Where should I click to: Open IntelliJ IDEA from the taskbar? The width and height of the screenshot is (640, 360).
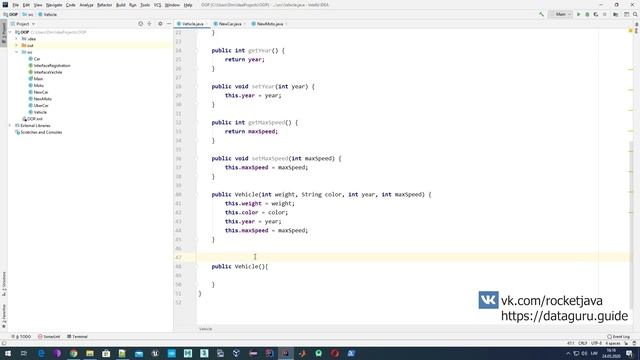coord(286,353)
